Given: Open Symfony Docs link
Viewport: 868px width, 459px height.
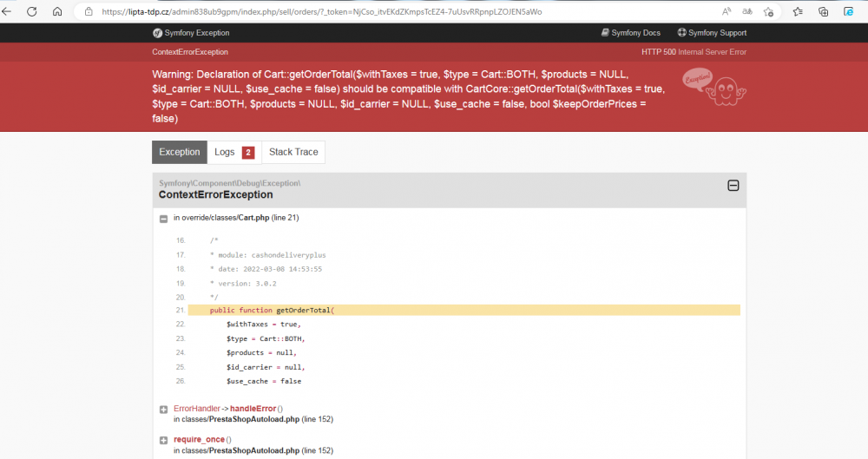Looking at the screenshot, I should pos(630,33).
